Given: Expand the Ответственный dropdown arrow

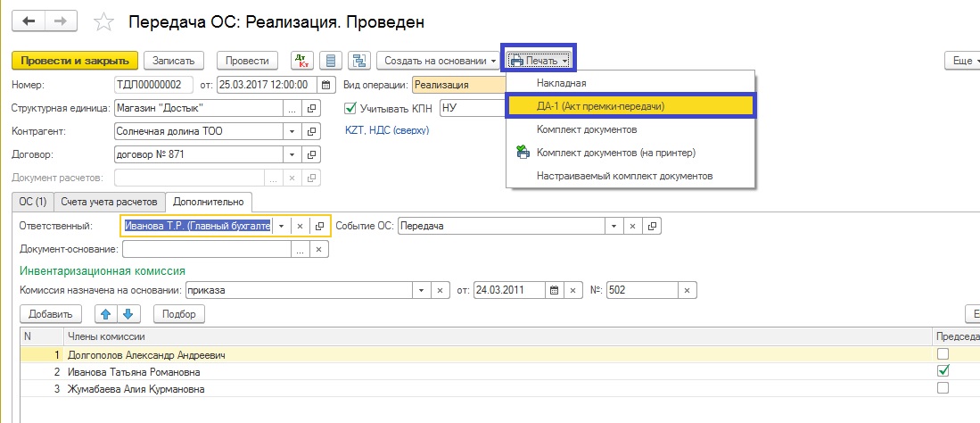Looking at the screenshot, I should 281,226.
